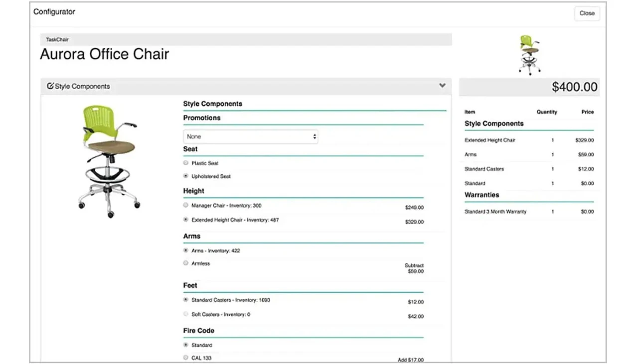Select the Standard fire code option
Viewport: 638px width, 364px height.
click(x=185, y=345)
